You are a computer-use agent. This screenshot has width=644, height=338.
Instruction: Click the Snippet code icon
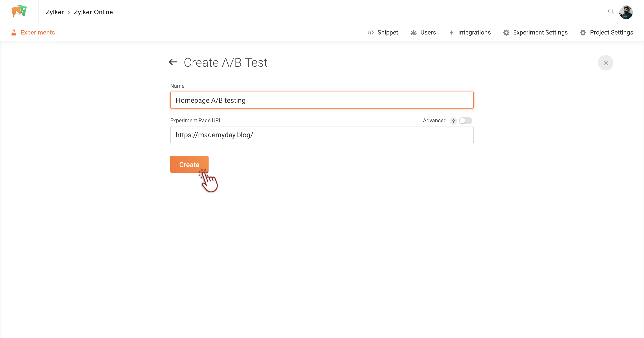[x=370, y=33]
